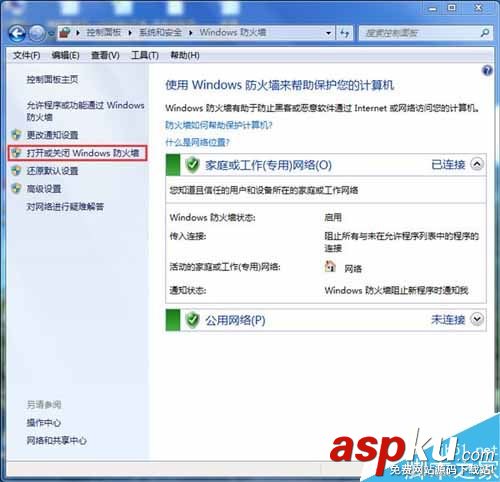Open 对网络进行疑难解答 link
This screenshot has height=482, width=500.
tap(65, 207)
